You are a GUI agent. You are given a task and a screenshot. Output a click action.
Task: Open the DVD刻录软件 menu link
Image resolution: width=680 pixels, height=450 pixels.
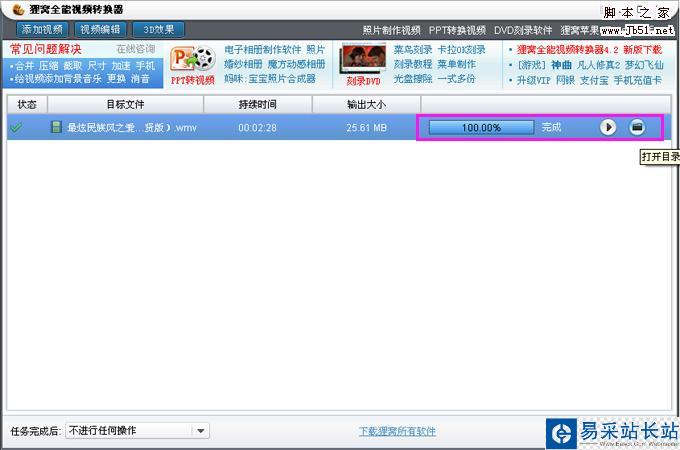pos(523,30)
